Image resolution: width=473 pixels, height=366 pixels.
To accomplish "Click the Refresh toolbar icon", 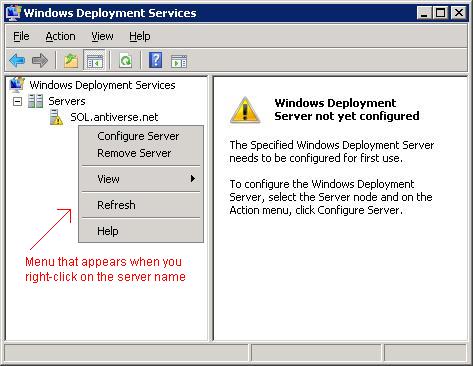I will pyautogui.click(x=125, y=61).
